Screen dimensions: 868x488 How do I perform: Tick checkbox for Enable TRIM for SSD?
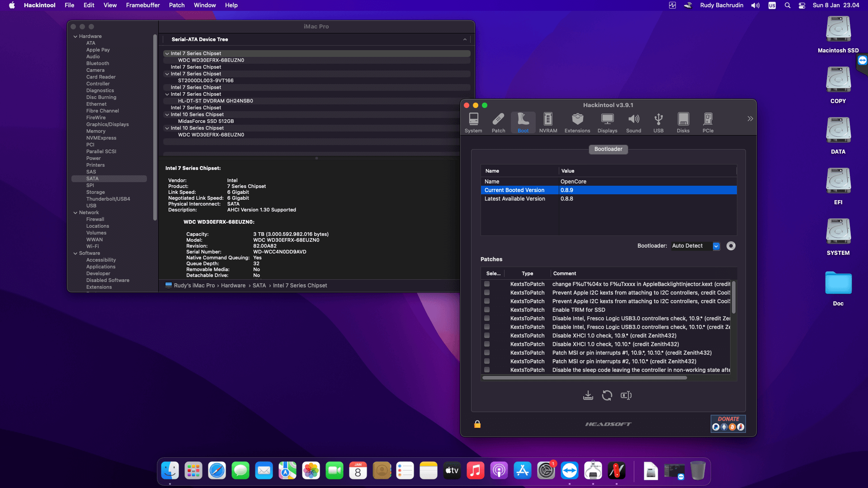[x=487, y=310]
